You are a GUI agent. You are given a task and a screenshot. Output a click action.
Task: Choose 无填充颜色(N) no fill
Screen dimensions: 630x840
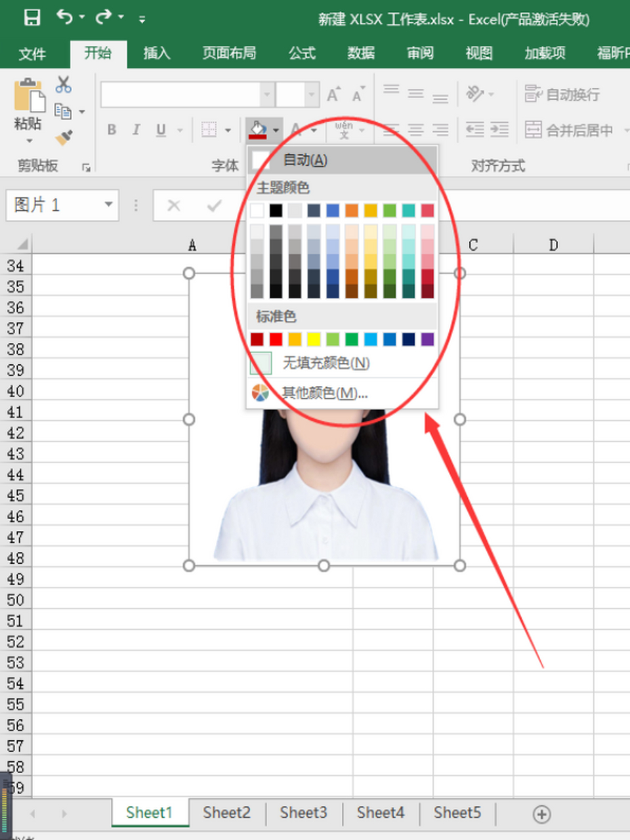click(x=343, y=363)
